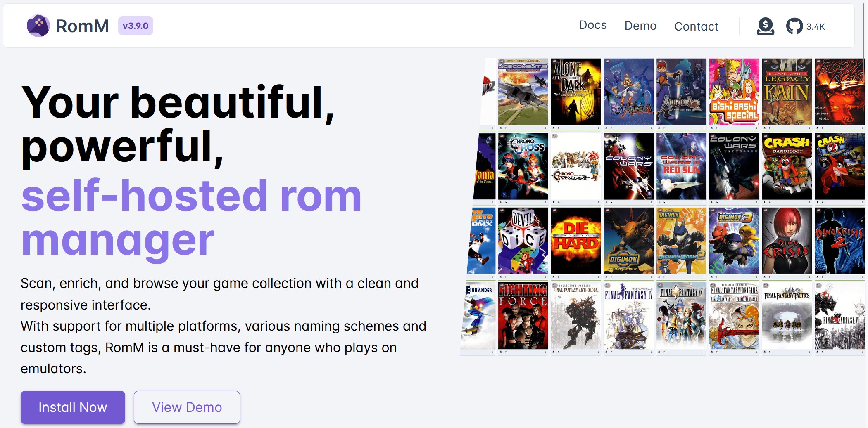Open the Contact page link
Image resolution: width=868 pixels, height=428 pixels.
pyautogui.click(x=696, y=26)
